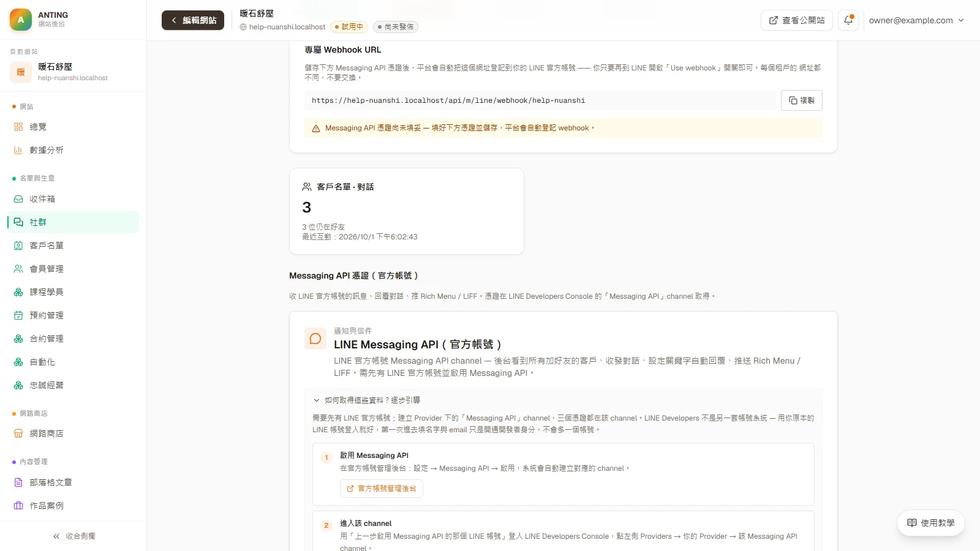Image resolution: width=980 pixels, height=551 pixels.
Task: Click the 自動化 icon
Action: [18, 362]
